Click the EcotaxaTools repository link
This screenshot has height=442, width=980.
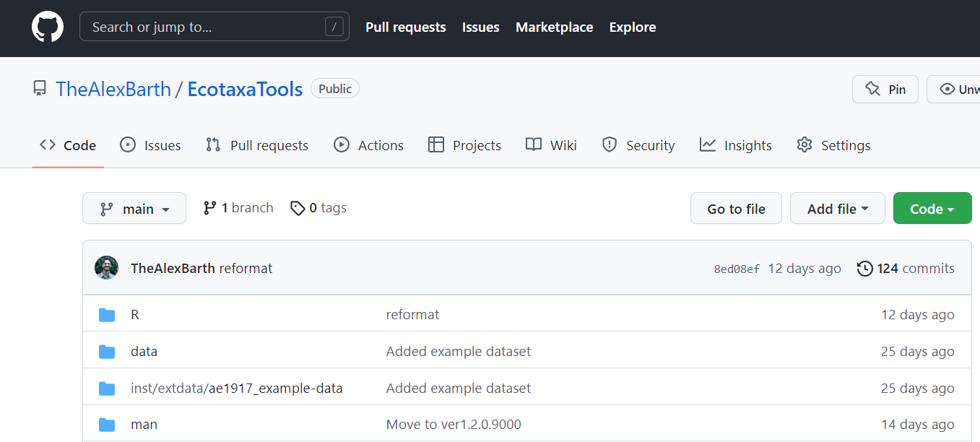coord(245,90)
